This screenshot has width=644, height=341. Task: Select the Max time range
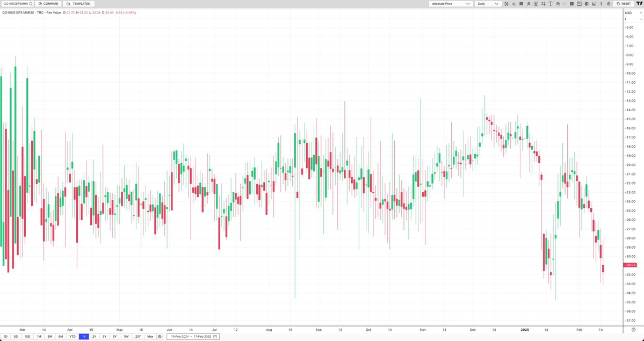150,337
